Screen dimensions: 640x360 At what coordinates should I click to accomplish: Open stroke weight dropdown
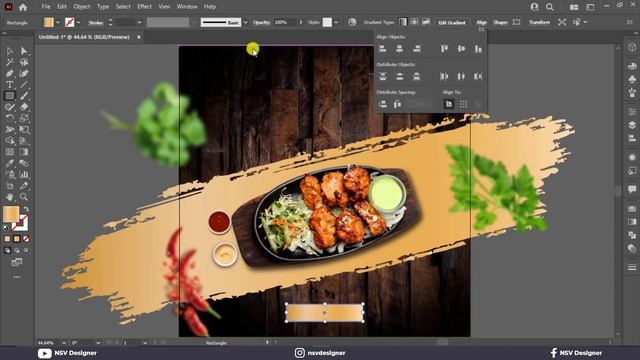139,22
